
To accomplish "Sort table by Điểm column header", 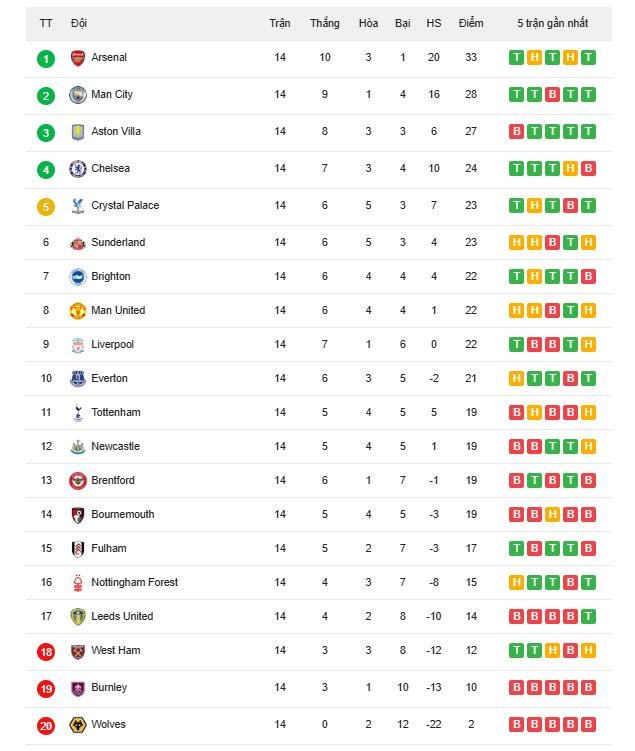I will [471, 23].
